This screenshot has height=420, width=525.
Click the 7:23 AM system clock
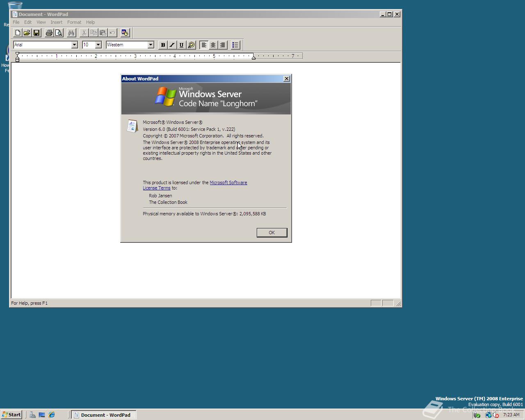(x=511, y=415)
